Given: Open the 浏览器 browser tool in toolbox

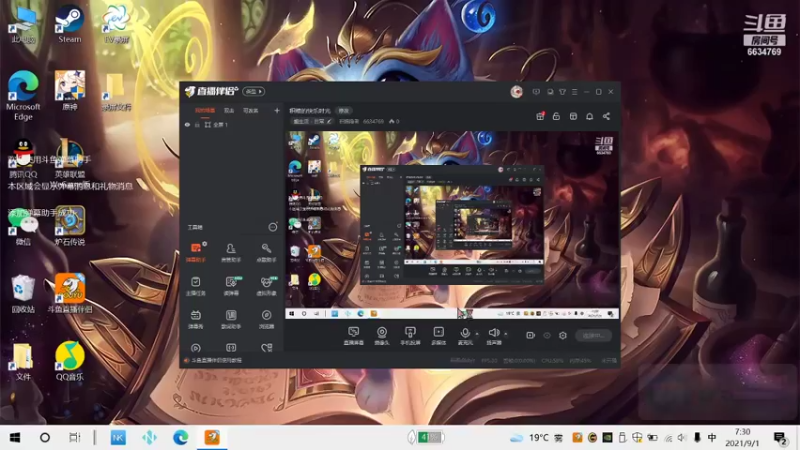Looking at the screenshot, I should tap(266, 319).
